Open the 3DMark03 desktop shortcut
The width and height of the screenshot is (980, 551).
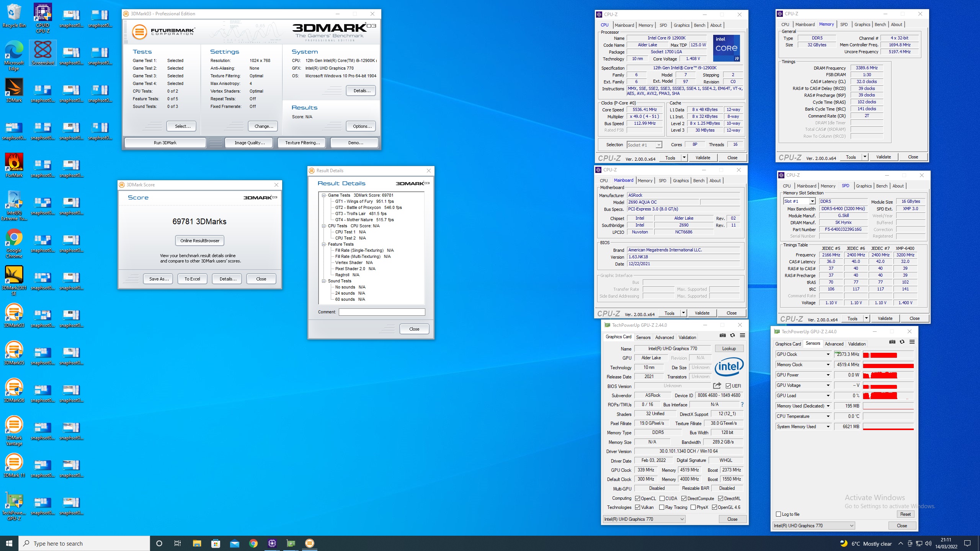(14, 316)
